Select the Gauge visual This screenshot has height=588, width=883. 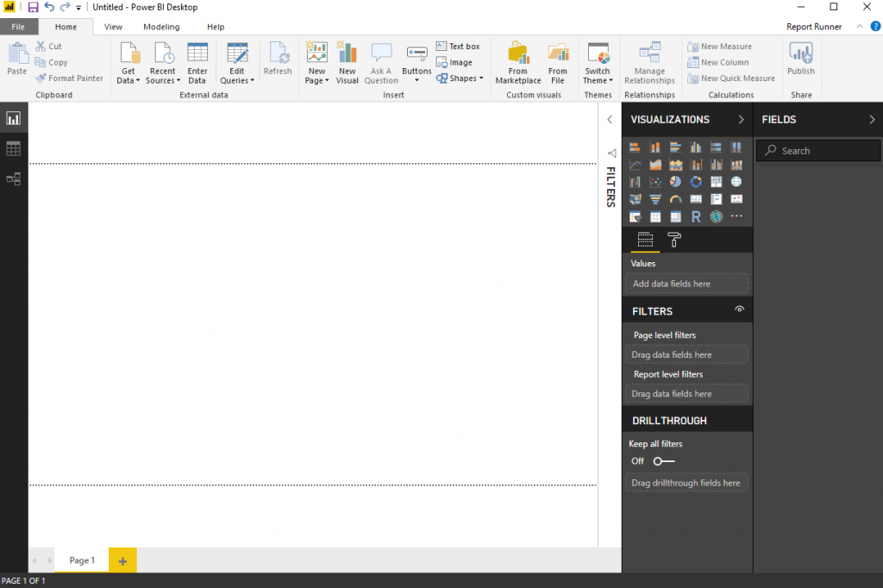[675, 199]
